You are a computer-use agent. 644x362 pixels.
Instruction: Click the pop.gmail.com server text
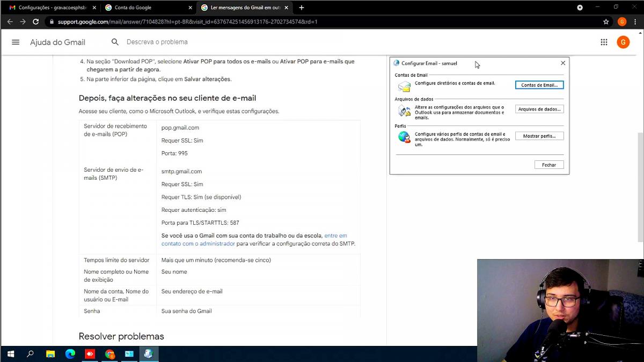click(180, 128)
